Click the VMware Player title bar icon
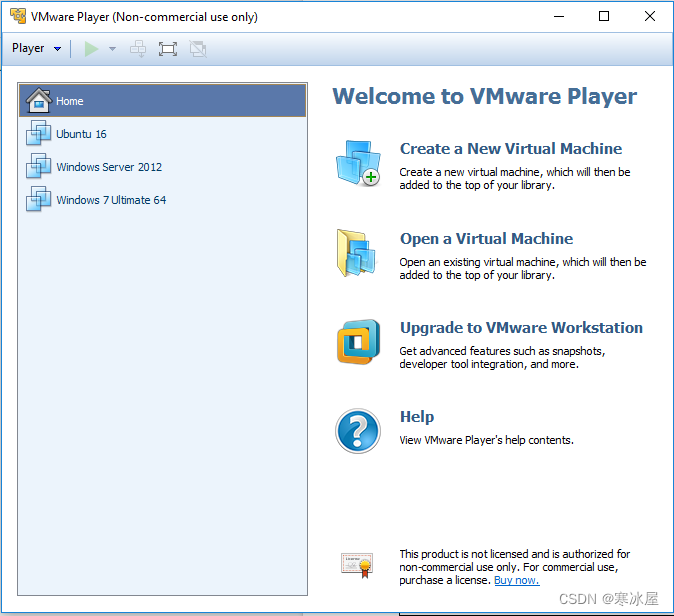 point(18,16)
